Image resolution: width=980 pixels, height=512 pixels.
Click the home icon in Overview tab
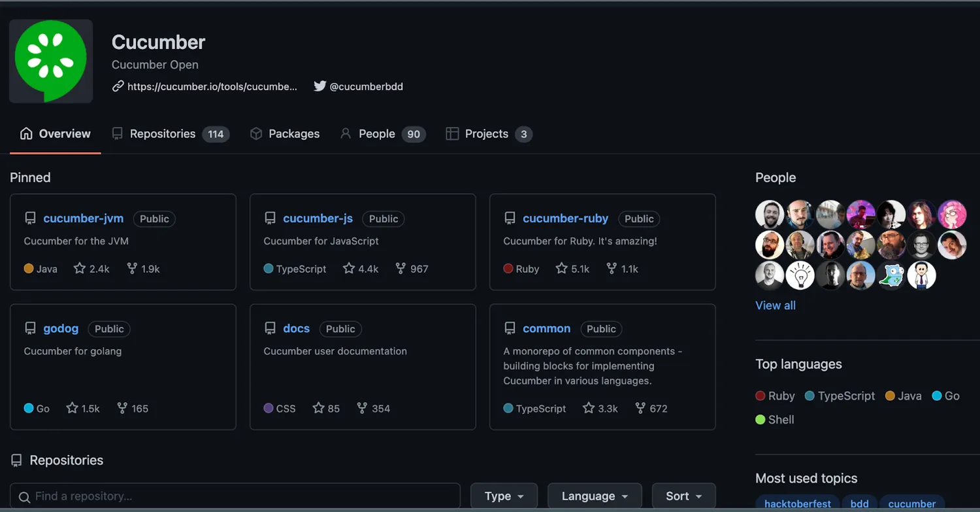click(26, 134)
